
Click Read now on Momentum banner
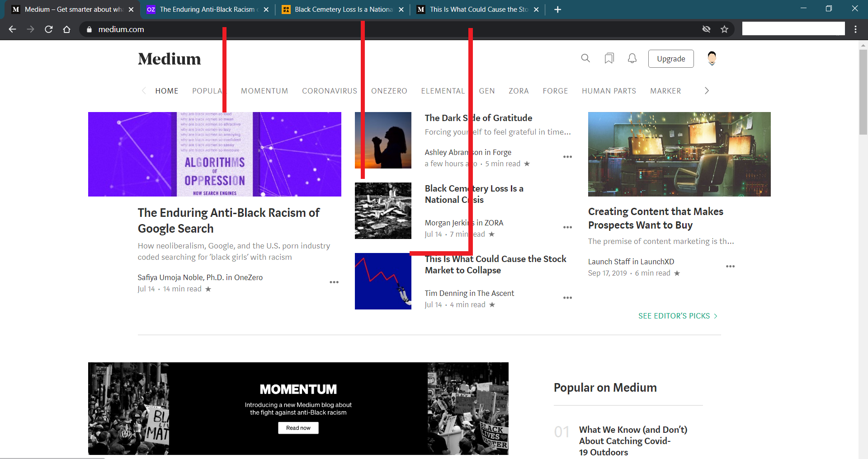tap(298, 428)
